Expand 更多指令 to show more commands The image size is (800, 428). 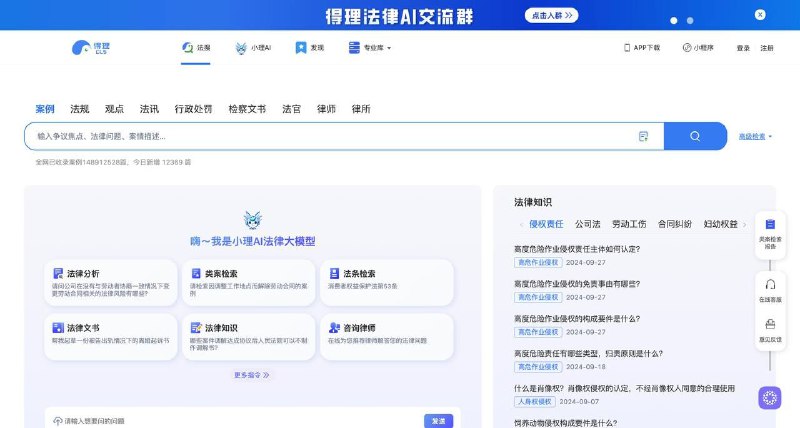tap(252, 375)
